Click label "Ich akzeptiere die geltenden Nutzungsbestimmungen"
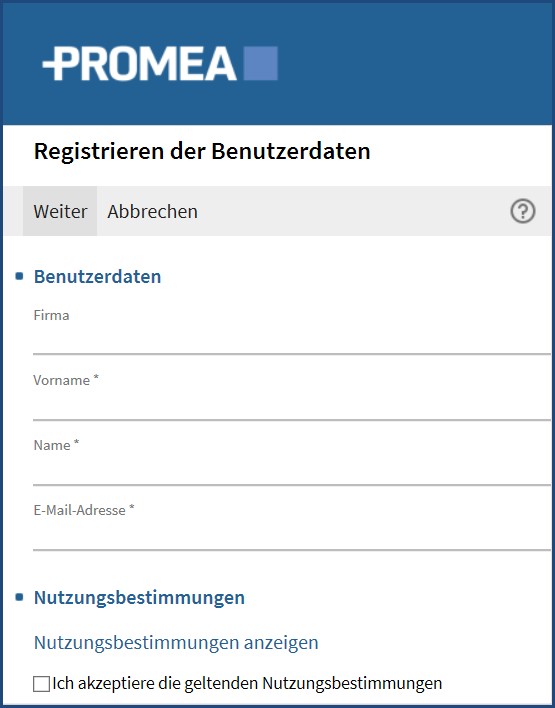The width and height of the screenshot is (555, 708). [x=247, y=683]
